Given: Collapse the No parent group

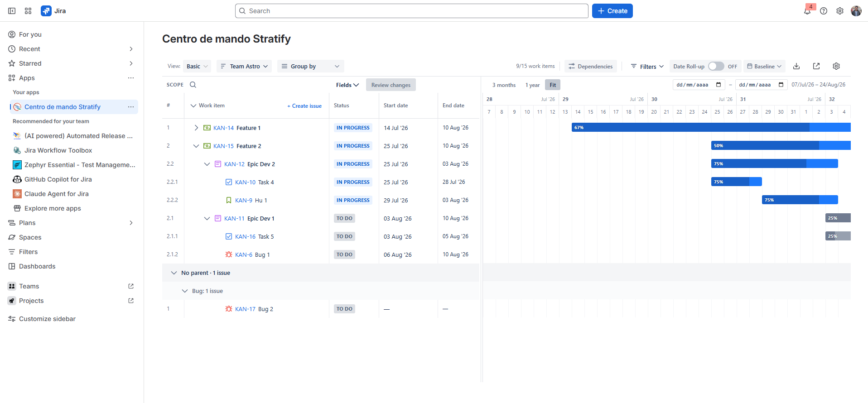Looking at the screenshot, I should coord(174,273).
